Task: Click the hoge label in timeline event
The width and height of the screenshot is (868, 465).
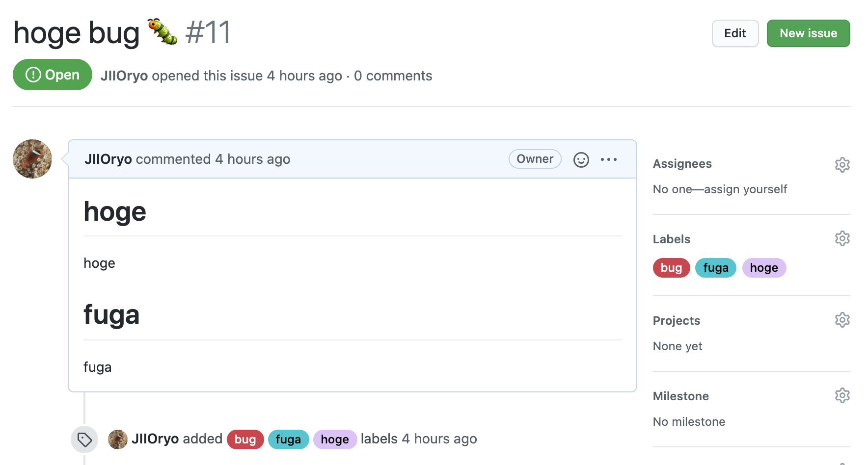Action: (x=335, y=439)
